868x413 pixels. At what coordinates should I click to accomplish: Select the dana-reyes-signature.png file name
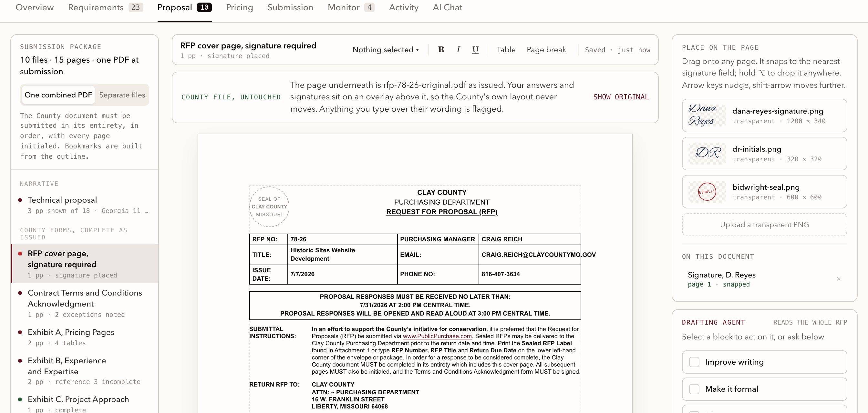pos(777,111)
